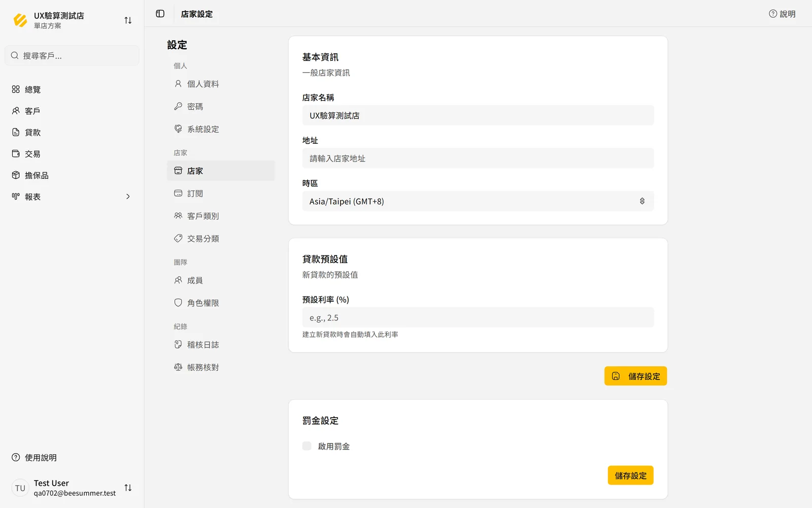
Task: Open the Test User account menu
Action: (x=72, y=488)
